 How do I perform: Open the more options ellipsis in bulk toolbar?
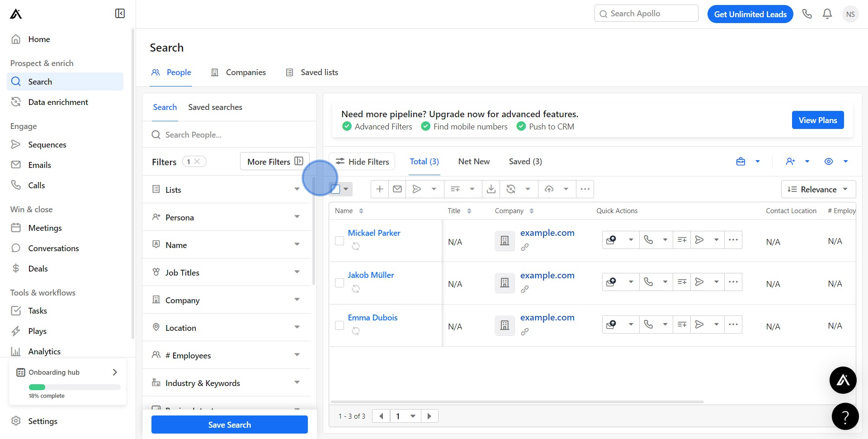[x=585, y=189]
